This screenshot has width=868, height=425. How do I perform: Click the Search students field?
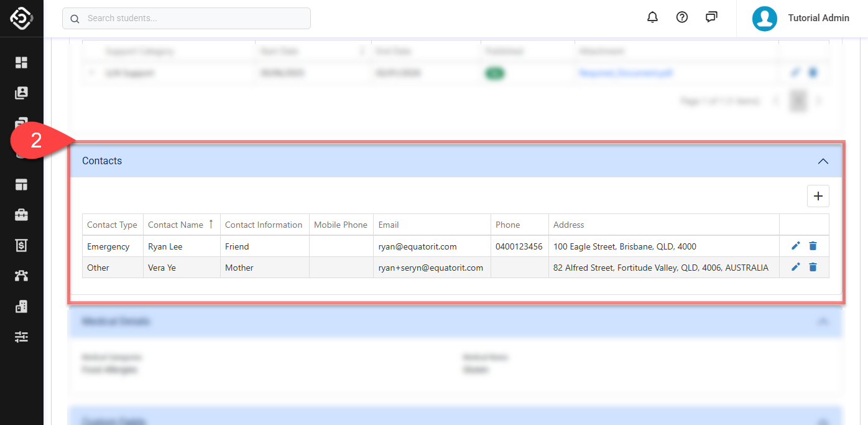pos(187,19)
